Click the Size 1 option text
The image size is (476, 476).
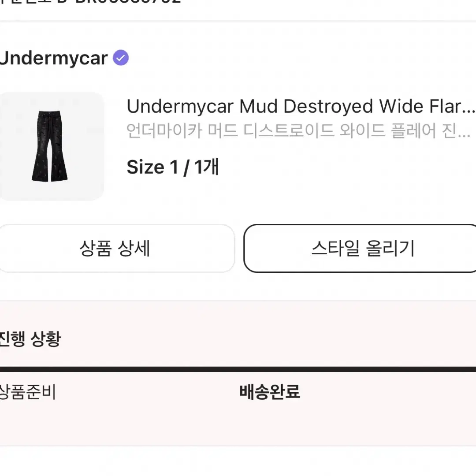[x=152, y=167]
